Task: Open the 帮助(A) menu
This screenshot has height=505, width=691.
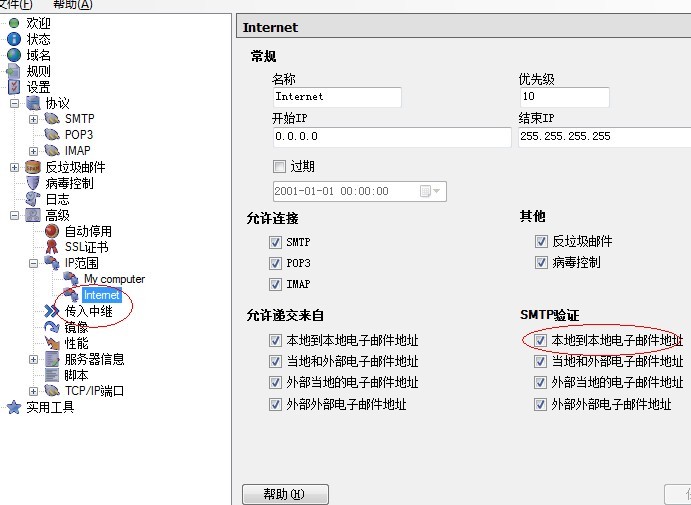Action: coord(72,4)
